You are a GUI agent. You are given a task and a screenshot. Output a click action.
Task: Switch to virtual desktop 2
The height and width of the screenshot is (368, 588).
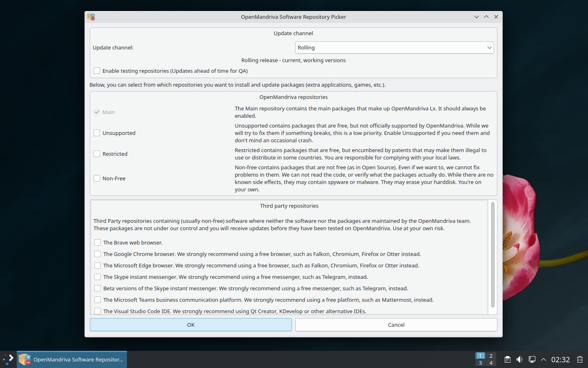coord(491,356)
